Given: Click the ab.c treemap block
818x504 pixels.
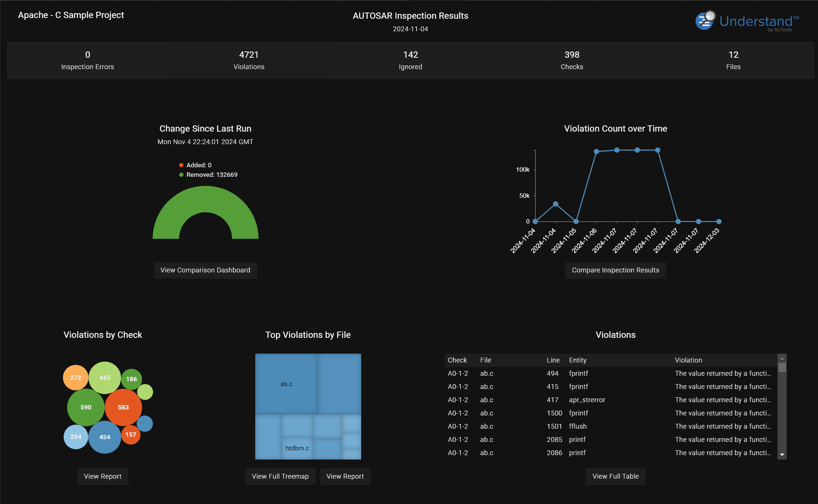Looking at the screenshot, I should click(286, 384).
